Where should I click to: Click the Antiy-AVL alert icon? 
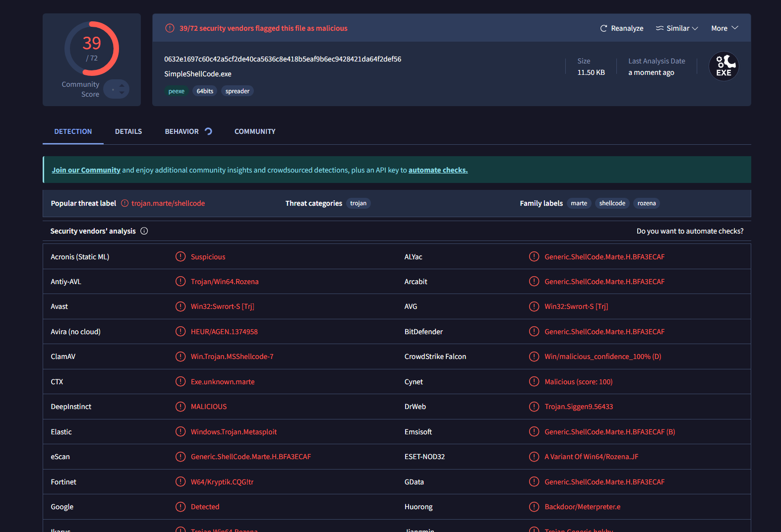180,281
